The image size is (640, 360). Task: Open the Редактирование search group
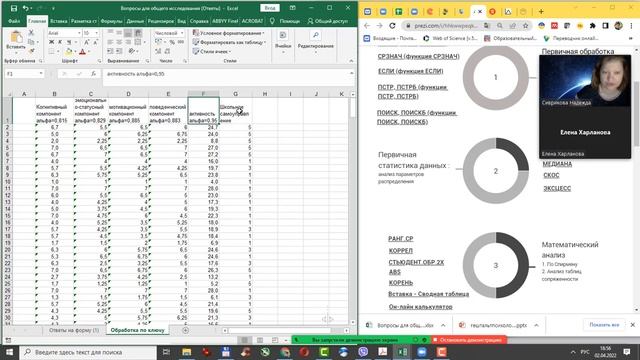316,41
